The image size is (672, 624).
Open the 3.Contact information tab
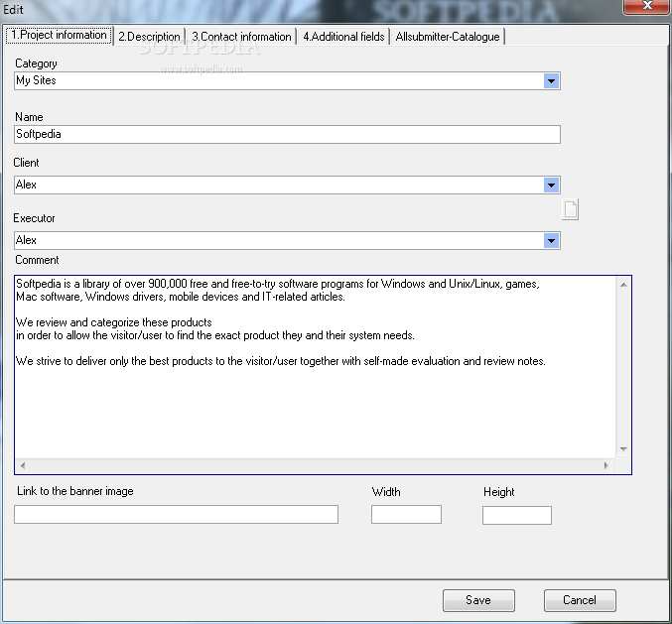click(241, 37)
